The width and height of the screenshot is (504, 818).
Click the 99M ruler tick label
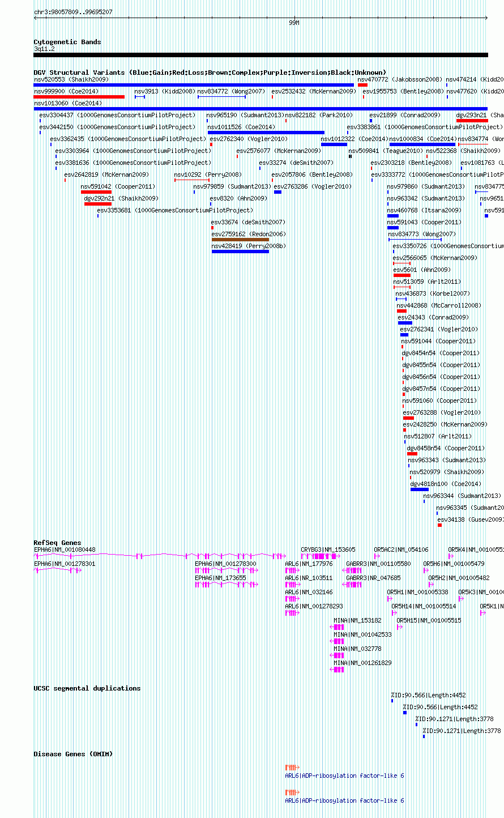pos(293,23)
